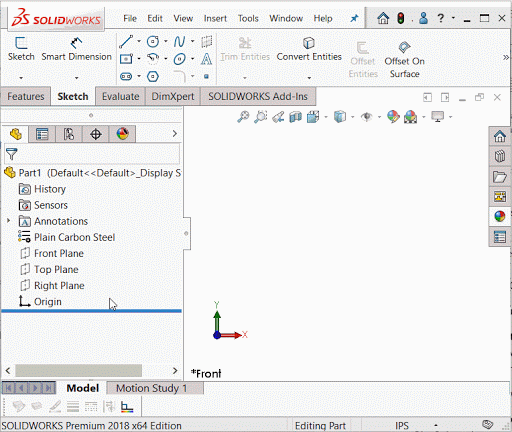Click the Edit Appearance icon
512x432 pixels.
pyautogui.click(x=393, y=117)
